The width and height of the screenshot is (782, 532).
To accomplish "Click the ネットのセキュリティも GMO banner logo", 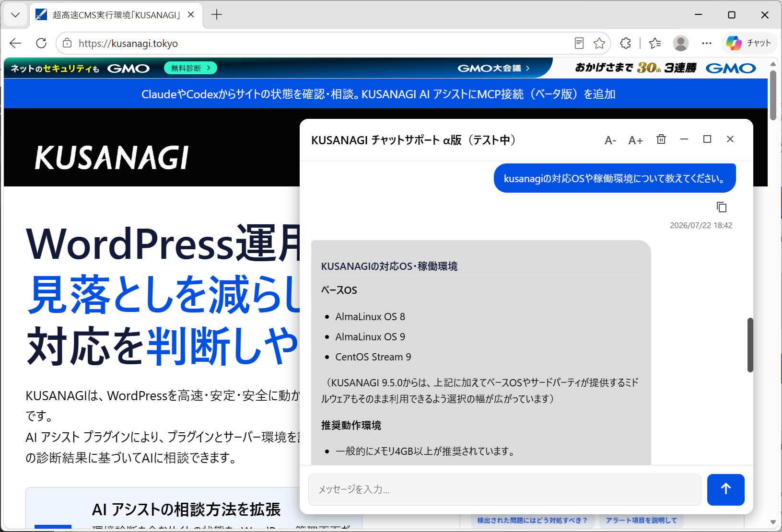I will pyautogui.click(x=80, y=69).
